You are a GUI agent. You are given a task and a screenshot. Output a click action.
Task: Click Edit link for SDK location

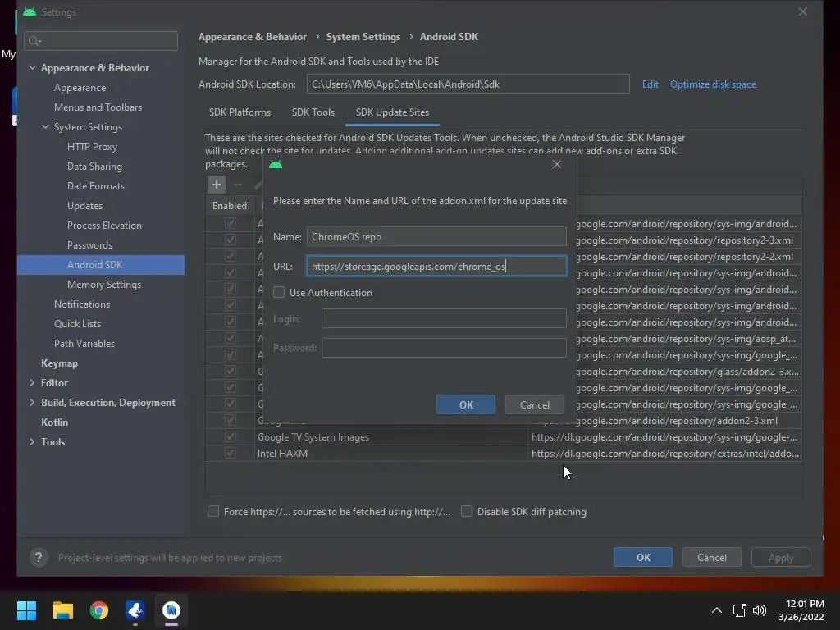651,84
